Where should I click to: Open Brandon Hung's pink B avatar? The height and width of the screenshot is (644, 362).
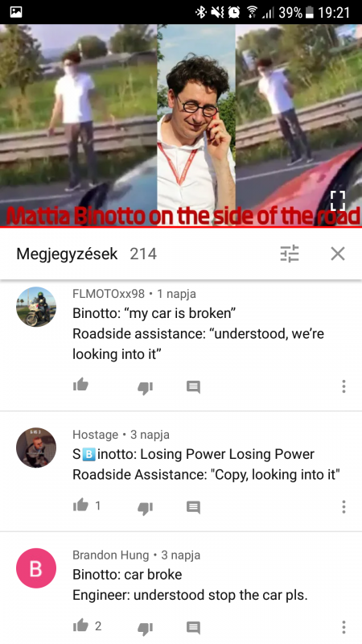pos(36,568)
